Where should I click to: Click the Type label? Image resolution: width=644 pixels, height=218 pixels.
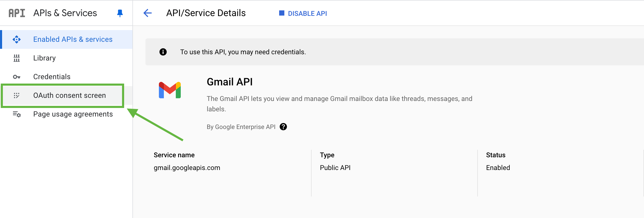327,155
